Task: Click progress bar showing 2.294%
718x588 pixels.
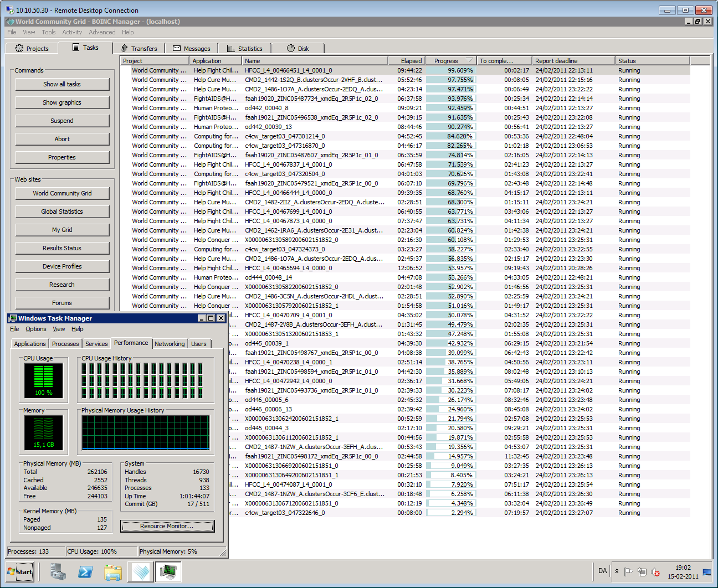Action: click(450, 513)
